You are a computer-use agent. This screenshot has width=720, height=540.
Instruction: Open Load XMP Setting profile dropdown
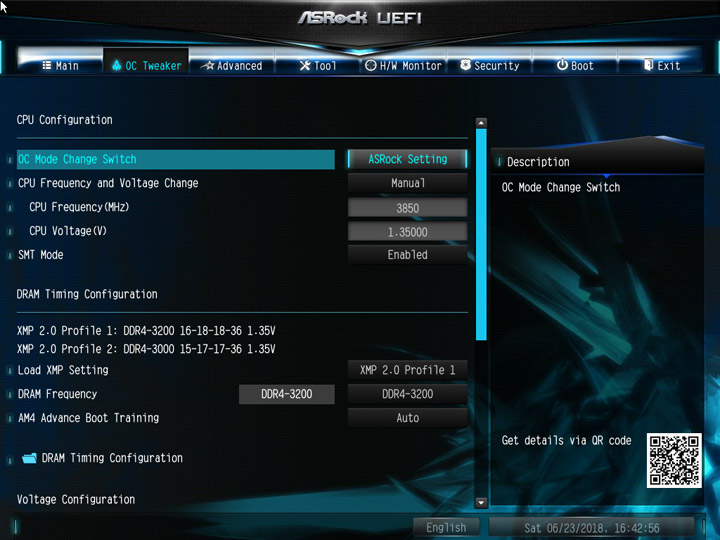407,370
